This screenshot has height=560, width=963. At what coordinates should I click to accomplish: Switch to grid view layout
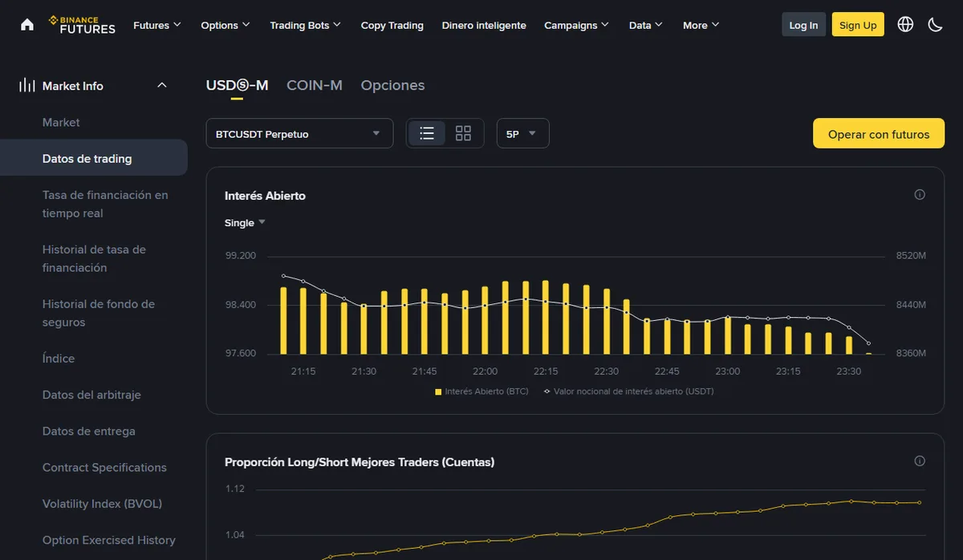463,133
